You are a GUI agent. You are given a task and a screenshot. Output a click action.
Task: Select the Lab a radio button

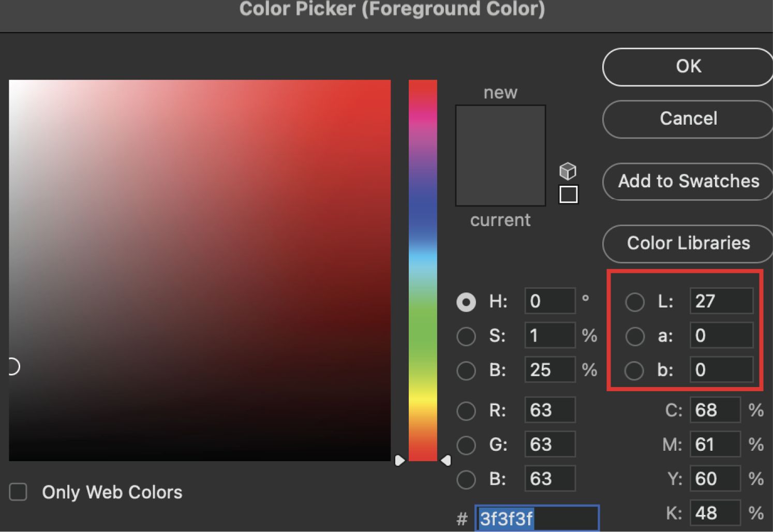[x=635, y=336]
